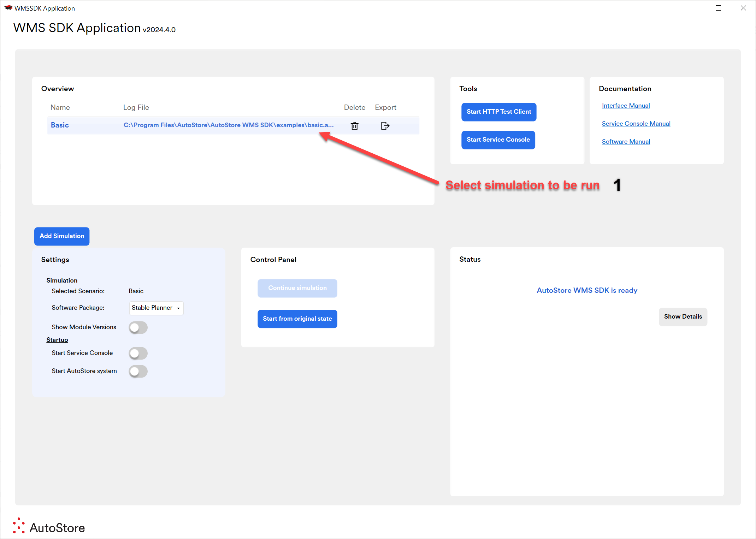Show Details in the Status panel

[x=683, y=317]
